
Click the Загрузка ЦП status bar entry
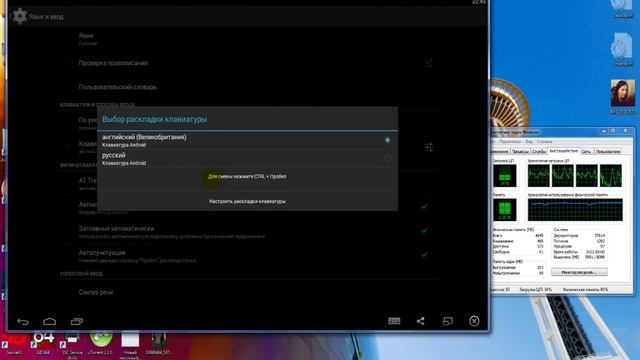point(535,289)
